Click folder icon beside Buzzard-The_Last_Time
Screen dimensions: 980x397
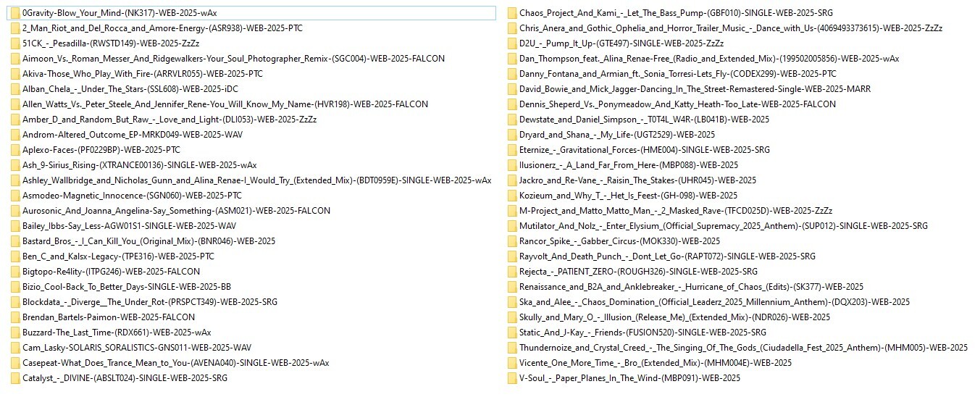(x=15, y=333)
